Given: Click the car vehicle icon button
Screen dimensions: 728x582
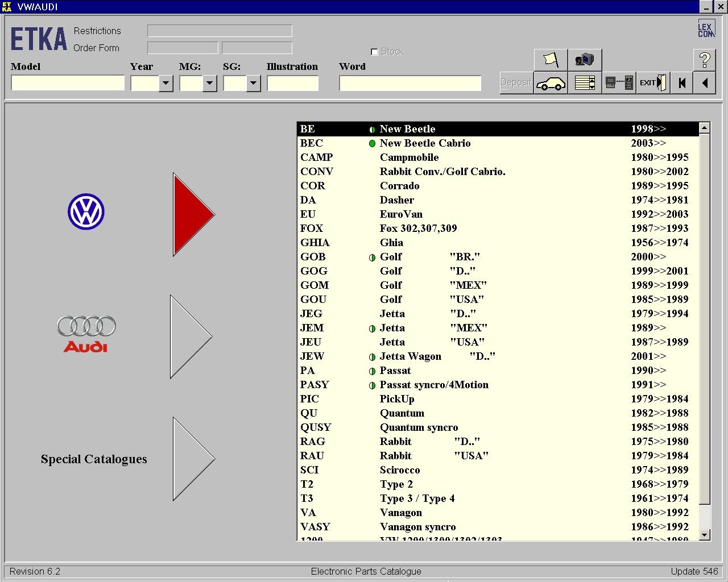Looking at the screenshot, I should [551, 83].
